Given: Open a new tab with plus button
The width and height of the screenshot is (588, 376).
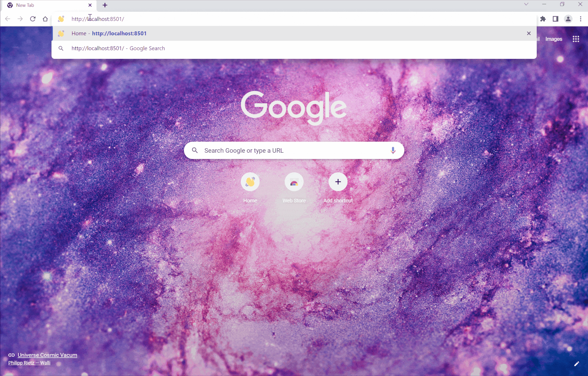Looking at the screenshot, I should tap(105, 5).
